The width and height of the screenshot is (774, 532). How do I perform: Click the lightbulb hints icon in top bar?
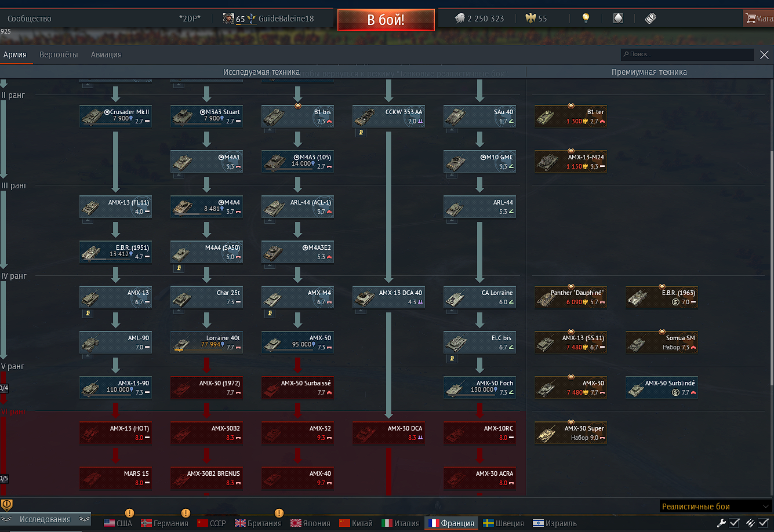[586, 18]
